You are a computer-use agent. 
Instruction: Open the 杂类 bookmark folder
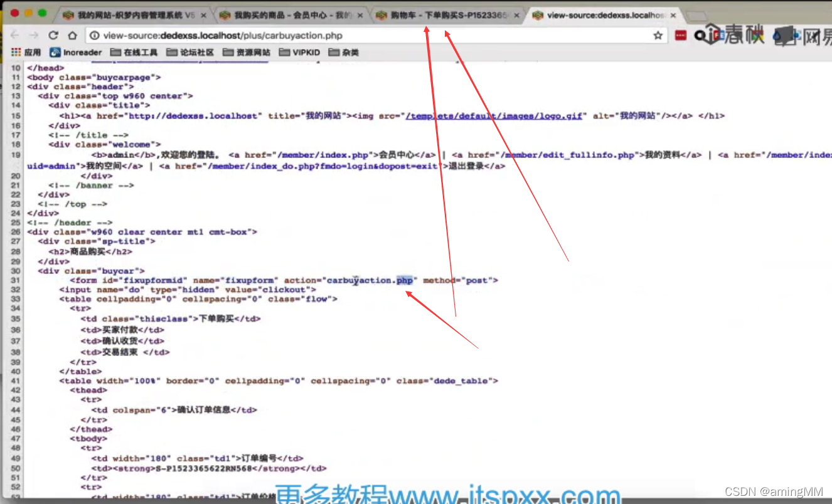pos(343,52)
